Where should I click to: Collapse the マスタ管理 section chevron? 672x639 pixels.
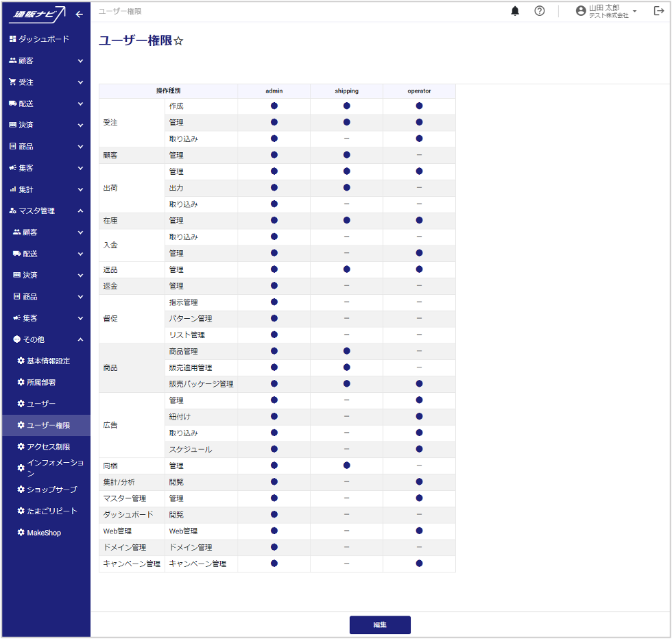80,211
